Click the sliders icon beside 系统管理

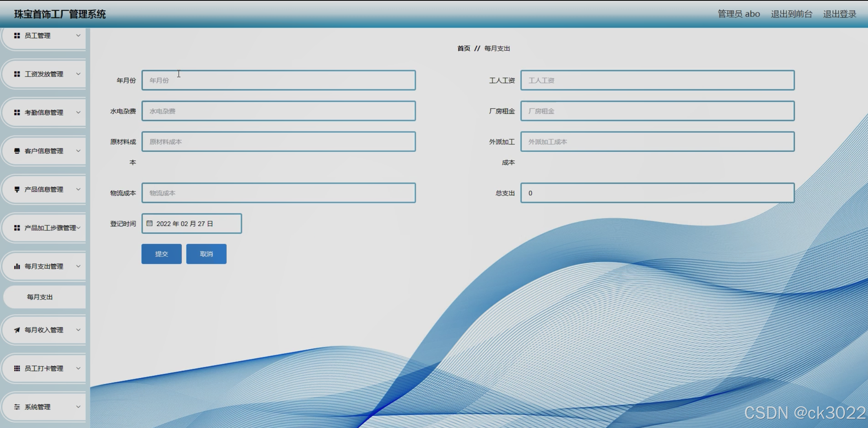coord(17,407)
